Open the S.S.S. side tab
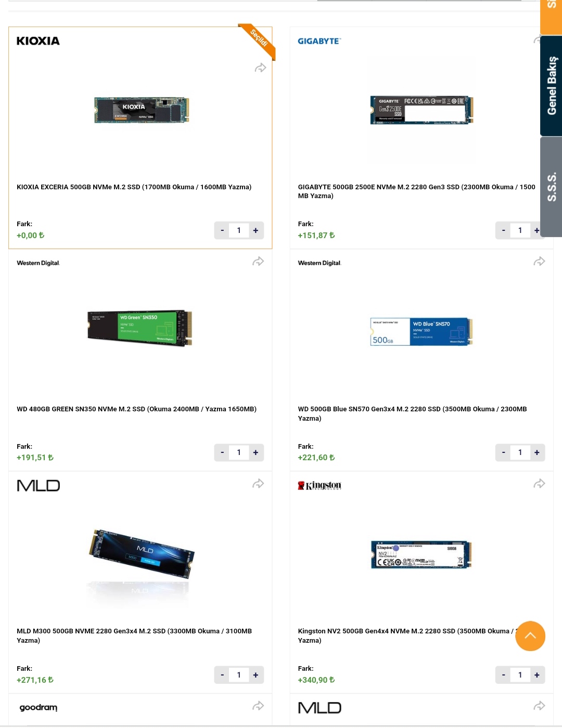The height and width of the screenshot is (728, 562). point(552,187)
